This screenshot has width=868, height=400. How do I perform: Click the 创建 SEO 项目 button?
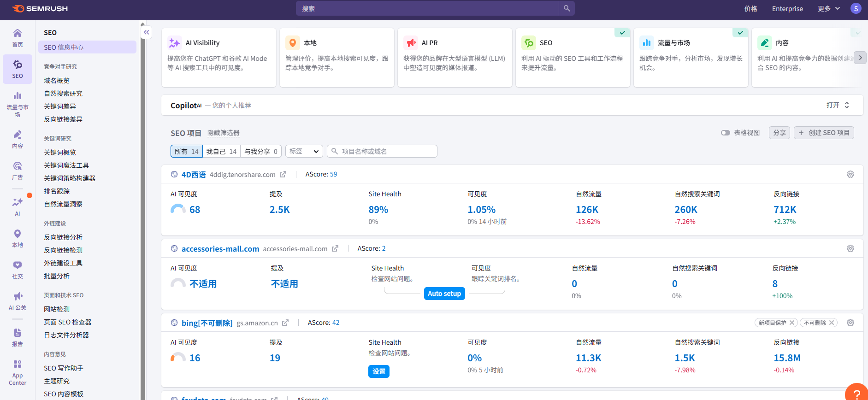coord(824,133)
